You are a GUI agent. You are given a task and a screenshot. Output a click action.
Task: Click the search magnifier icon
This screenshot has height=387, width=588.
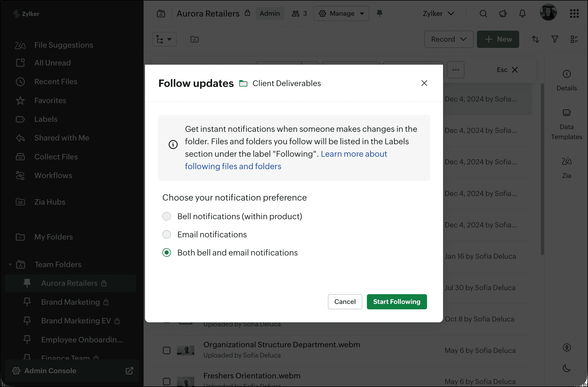[x=483, y=14]
